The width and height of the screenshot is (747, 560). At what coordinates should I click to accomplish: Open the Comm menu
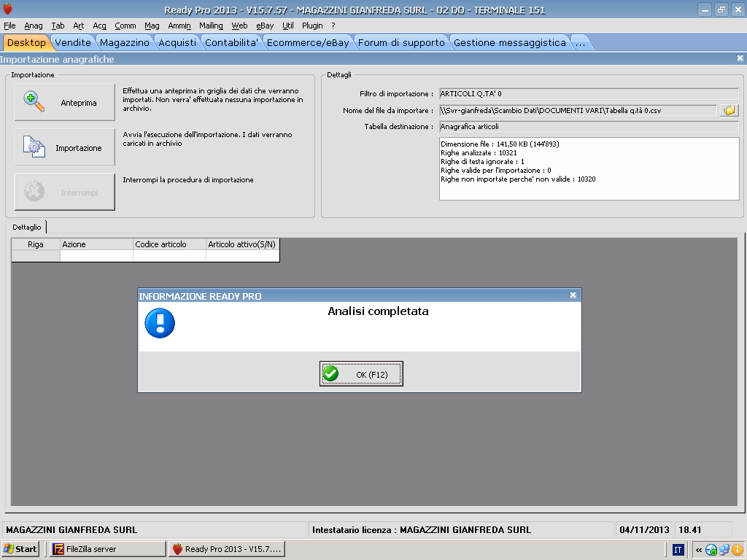coord(125,26)
